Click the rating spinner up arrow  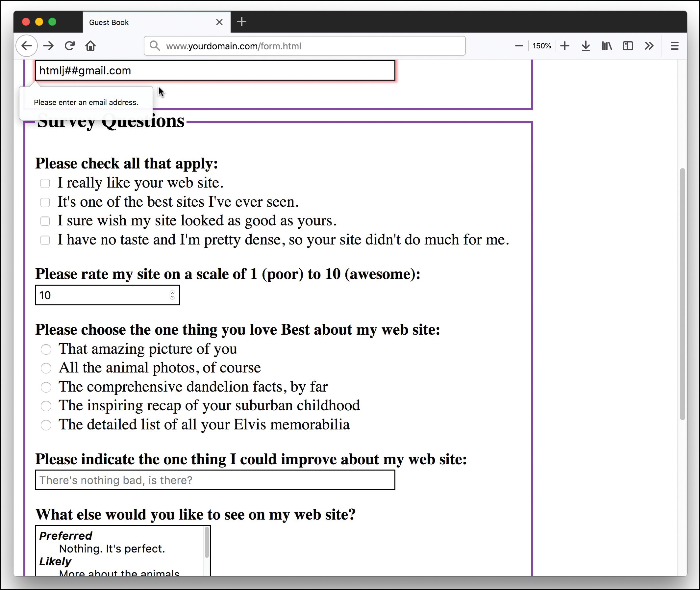pyautogui.click(x=172, y=292)
